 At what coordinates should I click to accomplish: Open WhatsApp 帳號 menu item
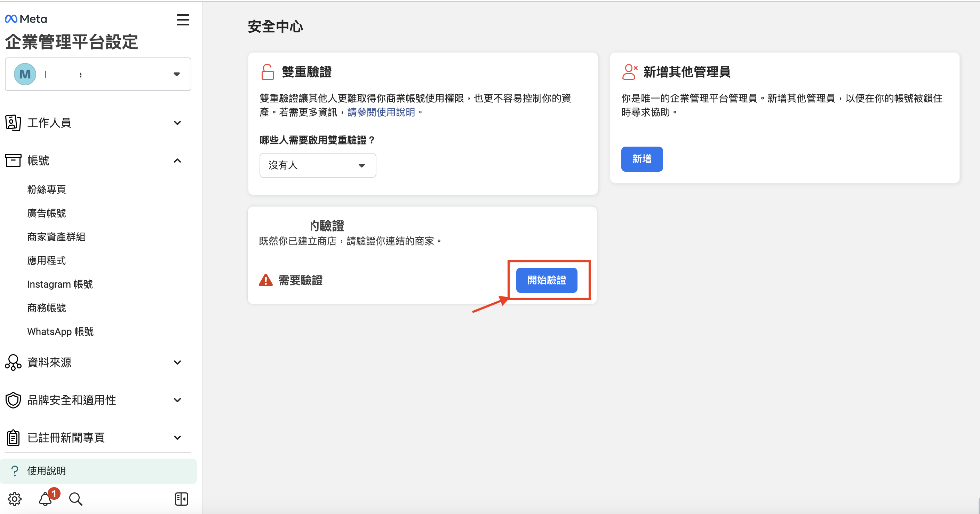click(60, 332)
